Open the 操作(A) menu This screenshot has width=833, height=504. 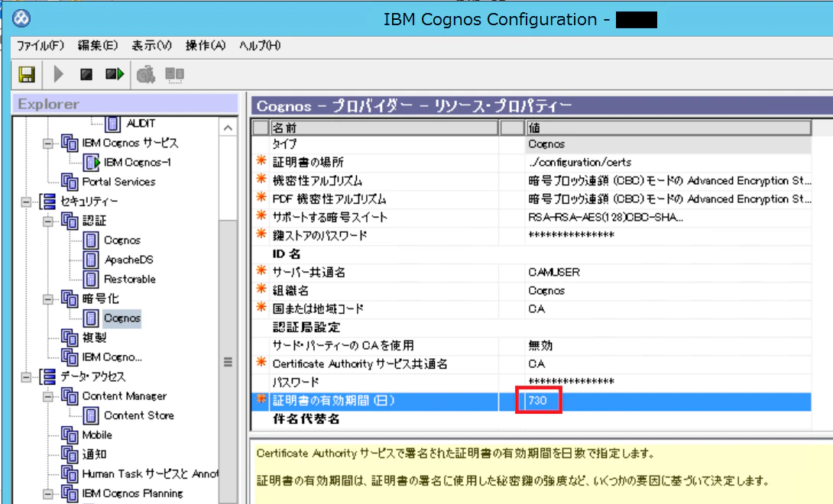[x=206, y=46]
